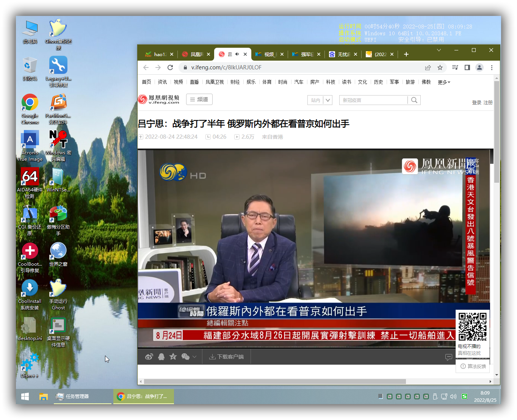Select the AIDA64硬件检测 desktop icon

click(x=30, y=183)
